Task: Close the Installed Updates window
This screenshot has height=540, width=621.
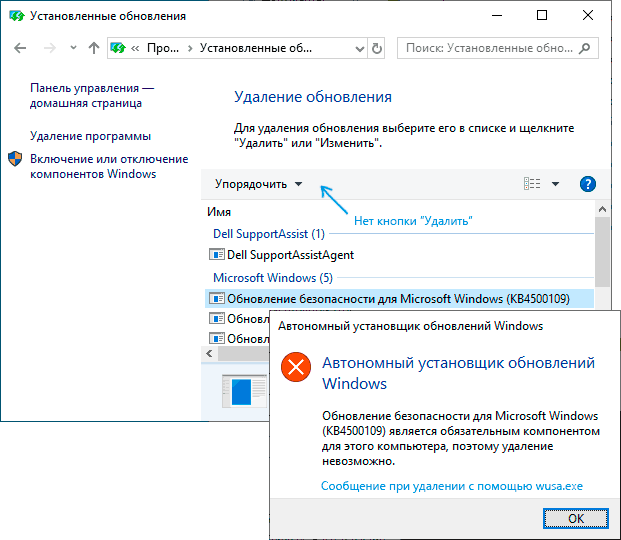Action: (588, 16)
